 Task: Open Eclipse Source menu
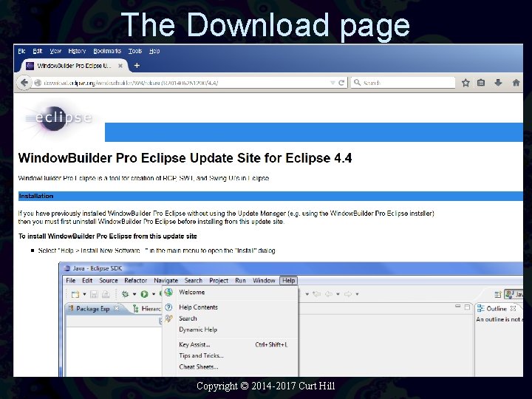pyautogui.click(x=109, y=281)
